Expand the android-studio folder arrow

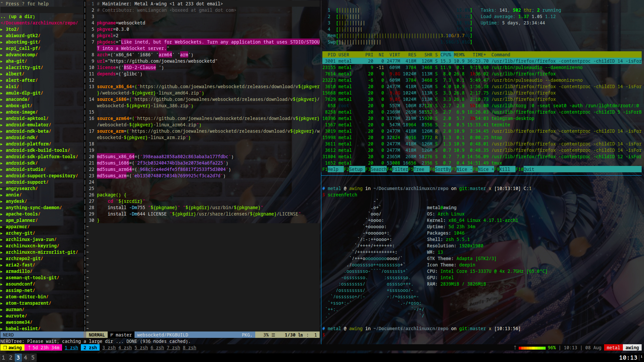2,170
